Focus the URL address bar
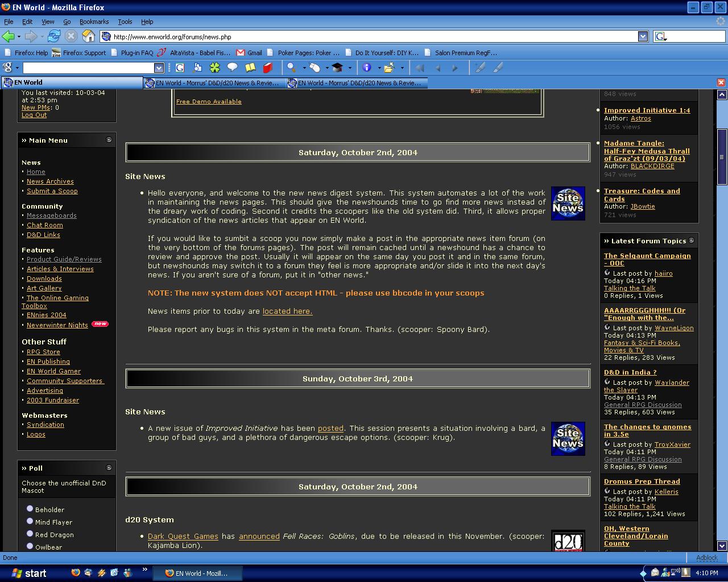 pyautogui.click(x=374, y=36)
